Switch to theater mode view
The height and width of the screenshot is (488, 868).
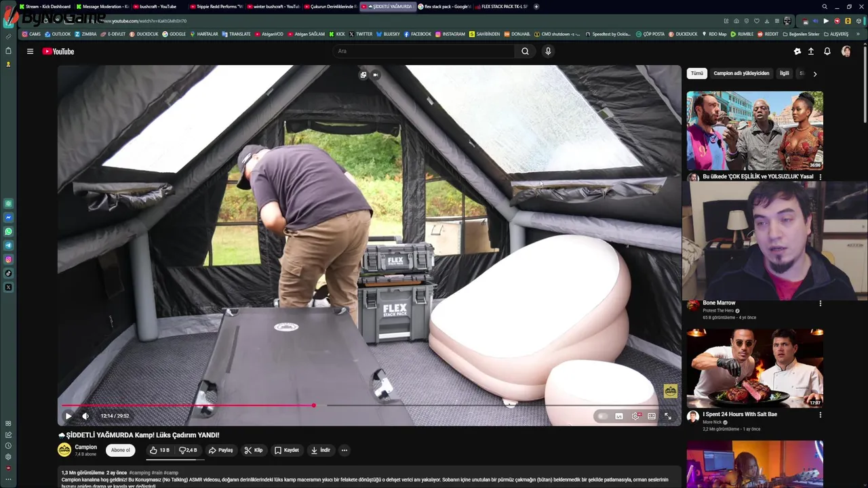tap(652, 416)
